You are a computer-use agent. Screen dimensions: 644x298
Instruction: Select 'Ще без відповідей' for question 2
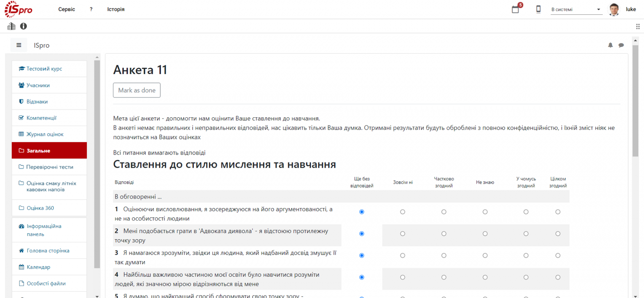pos(362,234)
